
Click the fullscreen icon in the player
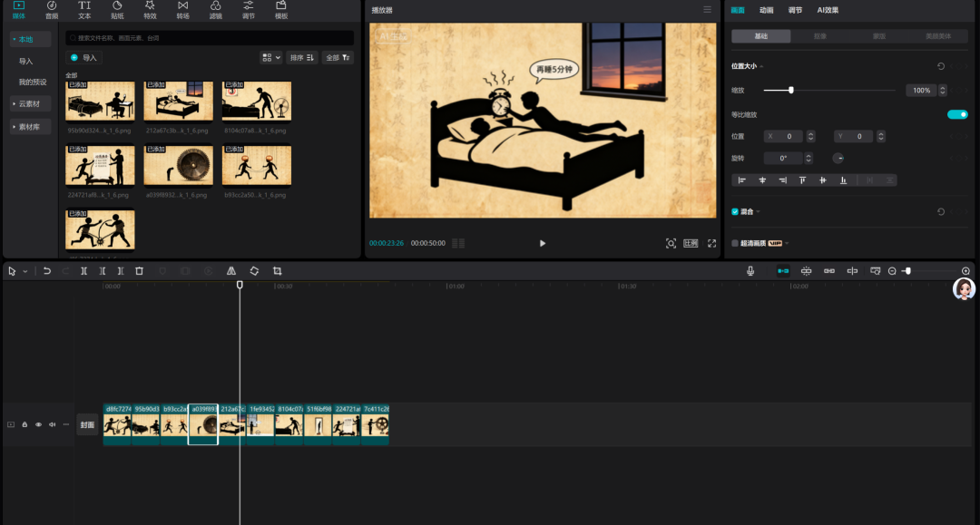(711, 243)
